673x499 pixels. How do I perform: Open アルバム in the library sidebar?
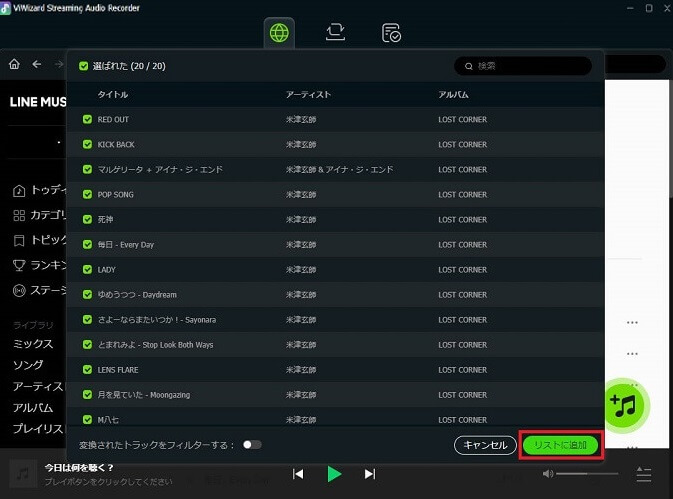tap(33, 407)
